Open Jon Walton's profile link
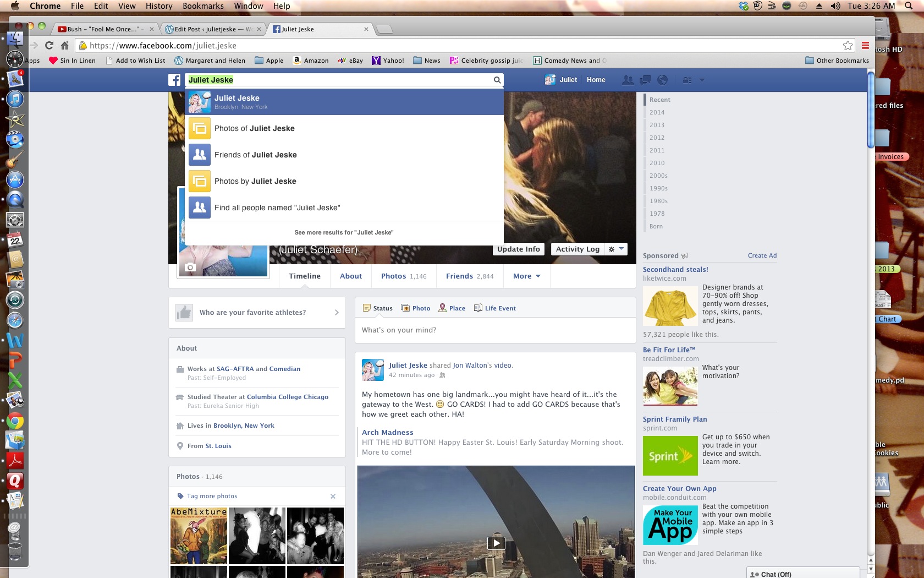This screenshot has height=578, width=924. pyautogui.click(x=470, y=366)
